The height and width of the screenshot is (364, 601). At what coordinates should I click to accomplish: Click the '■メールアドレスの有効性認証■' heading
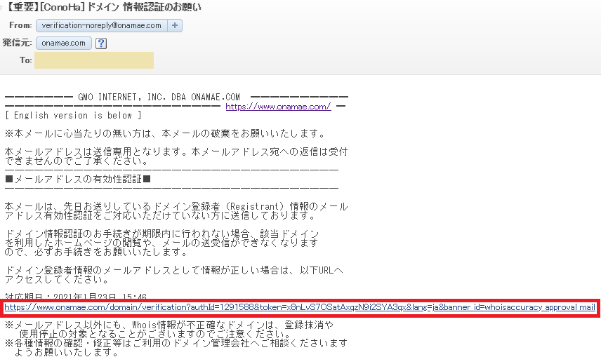(x=78, y=179)
